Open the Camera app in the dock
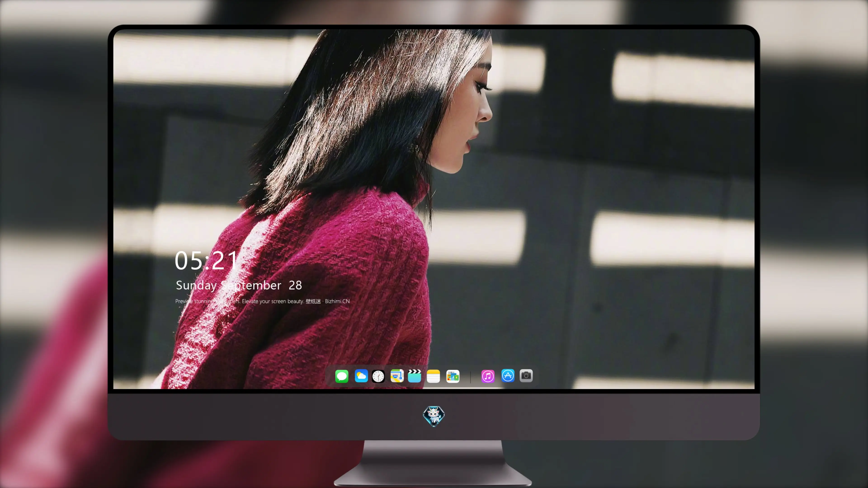 coord(526,375)
